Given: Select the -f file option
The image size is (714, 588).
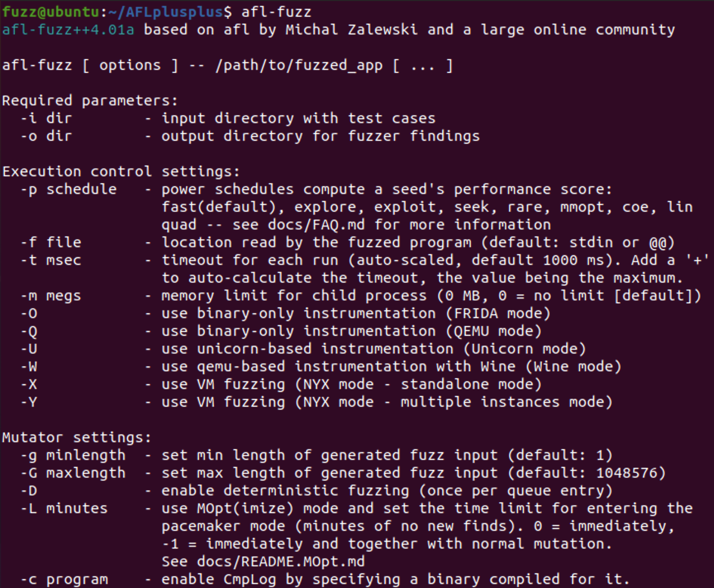Looking at the screenshot, I should [x=51, y=243].
